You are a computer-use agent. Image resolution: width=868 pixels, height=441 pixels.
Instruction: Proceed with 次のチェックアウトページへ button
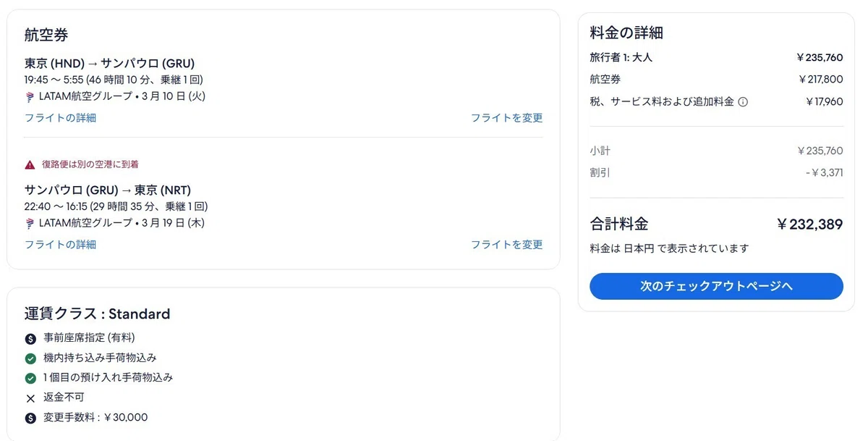coord(716,286)
